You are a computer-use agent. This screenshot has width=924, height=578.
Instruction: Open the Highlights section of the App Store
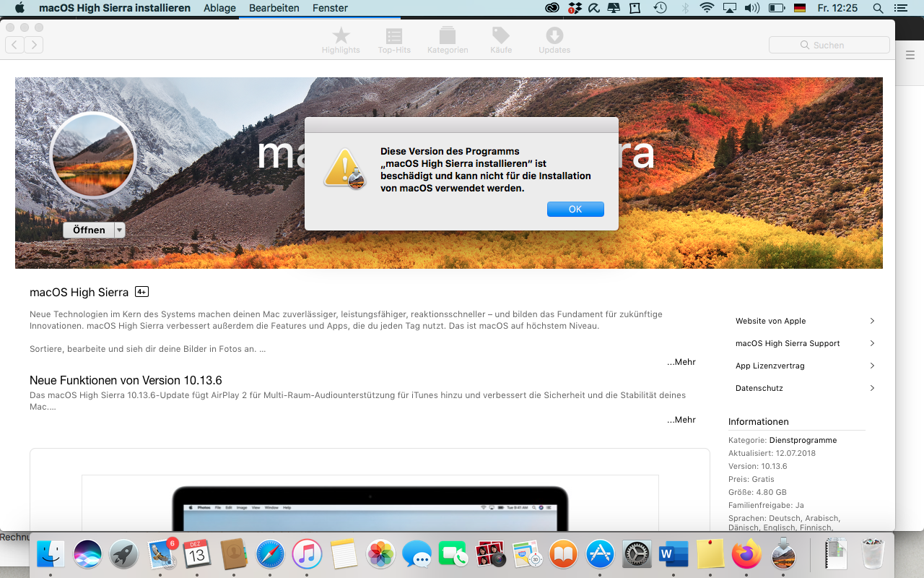341,40
